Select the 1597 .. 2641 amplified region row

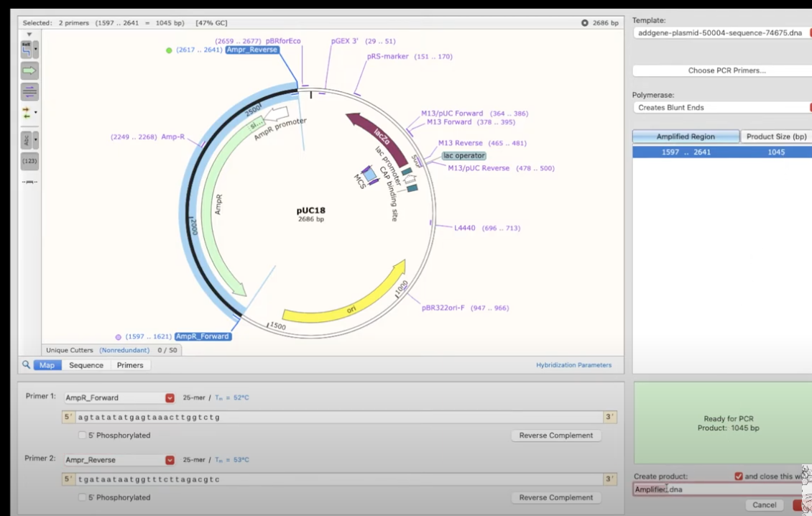pos(722,152)
